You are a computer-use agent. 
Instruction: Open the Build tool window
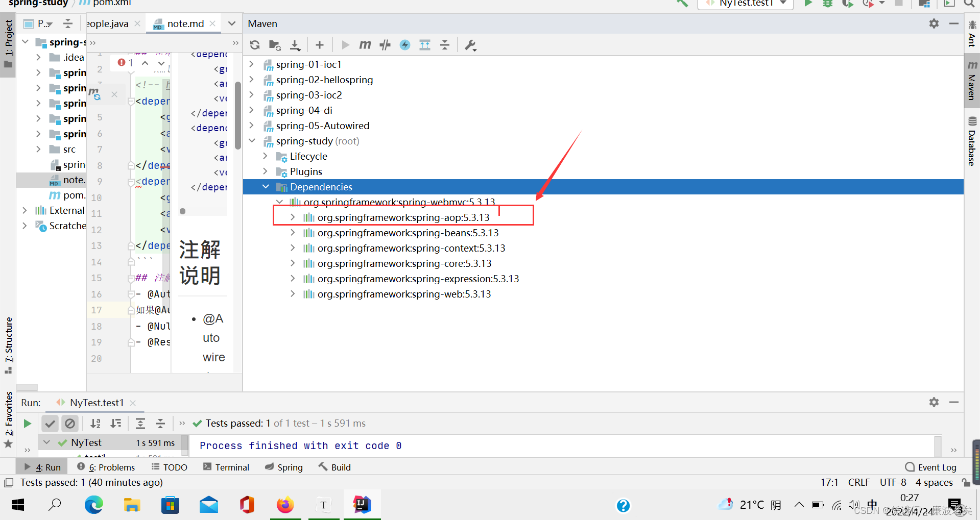click(334, 467)
